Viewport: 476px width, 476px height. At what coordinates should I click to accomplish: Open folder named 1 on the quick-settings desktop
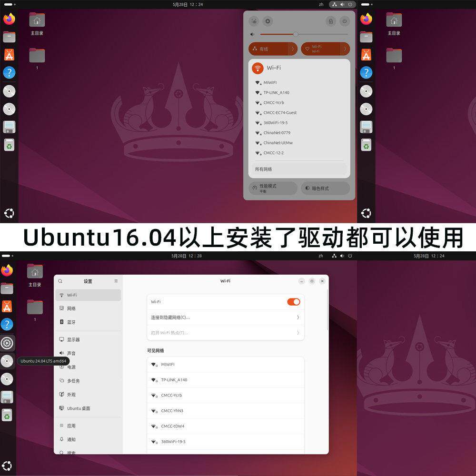37,59
